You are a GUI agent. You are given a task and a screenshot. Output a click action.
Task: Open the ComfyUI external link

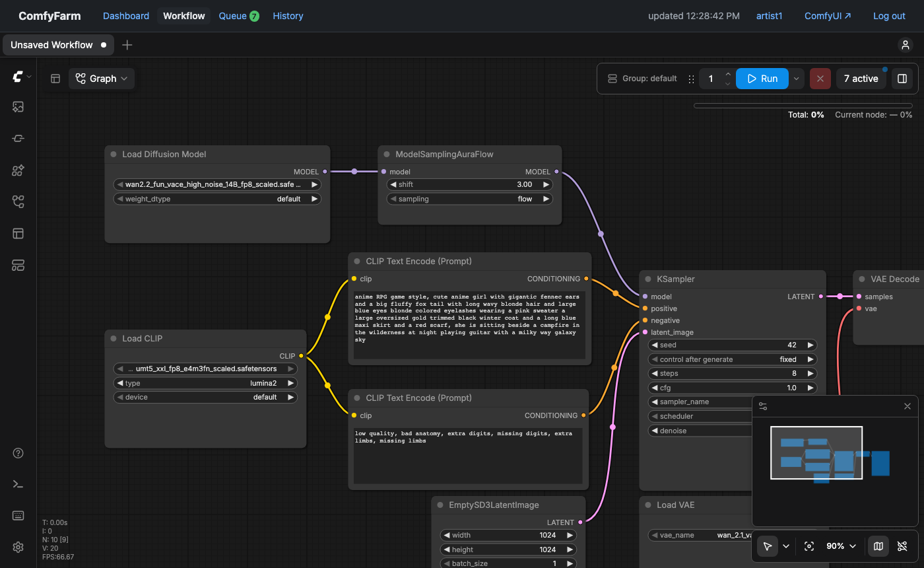828,16
